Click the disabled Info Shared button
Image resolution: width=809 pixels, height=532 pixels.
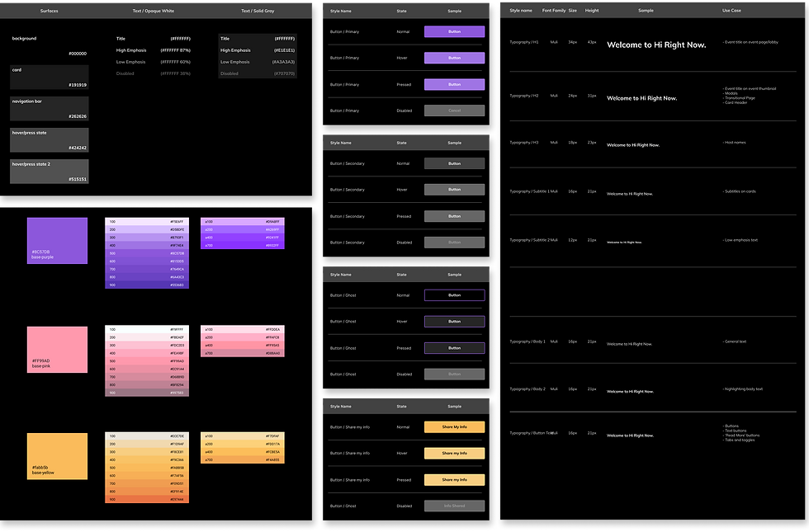(x=454, y=506)
